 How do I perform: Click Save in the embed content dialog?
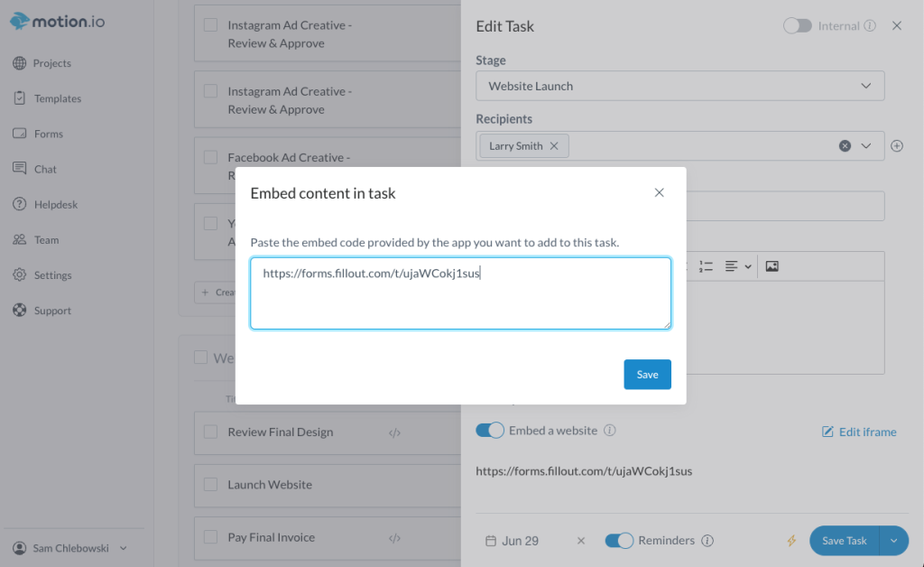(x=647, y=375)
